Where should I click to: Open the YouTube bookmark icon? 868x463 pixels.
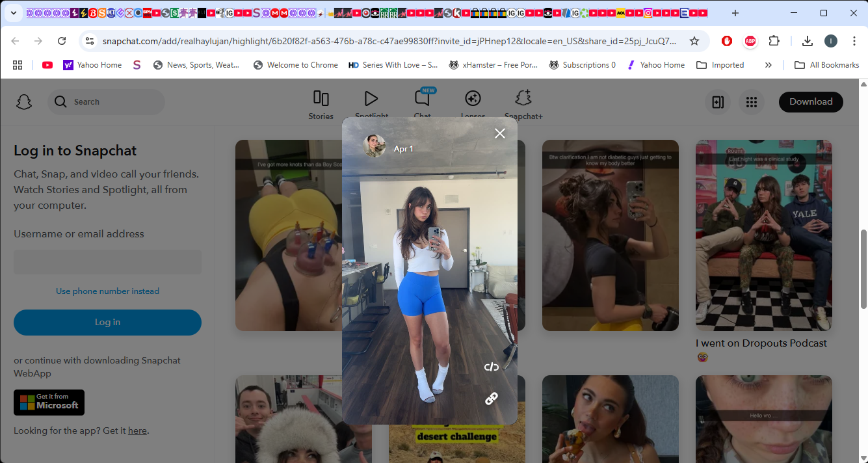pyautogui.click(x=47, y=65)
